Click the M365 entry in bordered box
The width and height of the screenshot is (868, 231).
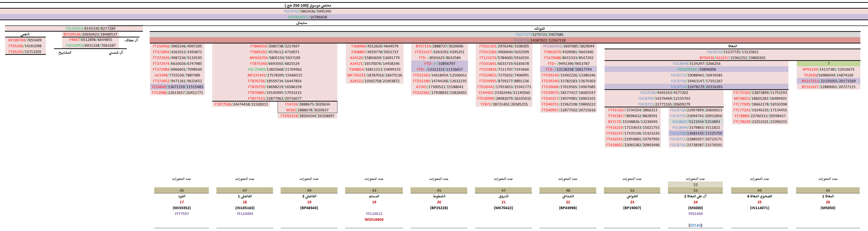[x=307, y=110]
